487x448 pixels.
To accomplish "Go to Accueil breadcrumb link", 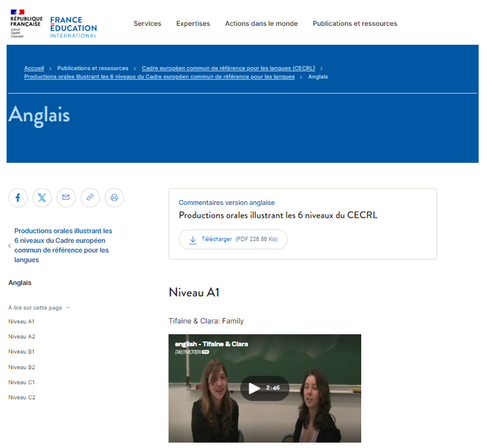I will [34, 68].
